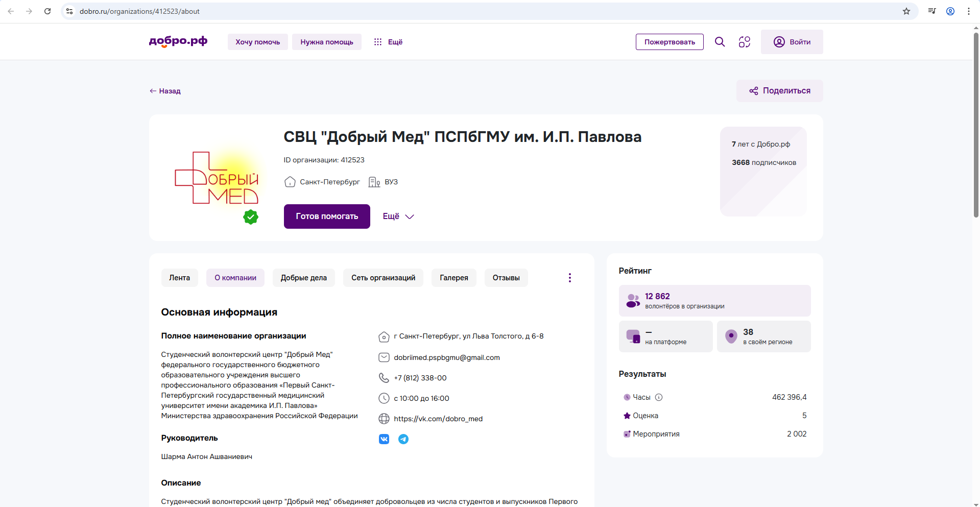Click the 7 лет с Добро.рф text
The image size is (980, 507).
pyautogui.click(x=761, y=144)
